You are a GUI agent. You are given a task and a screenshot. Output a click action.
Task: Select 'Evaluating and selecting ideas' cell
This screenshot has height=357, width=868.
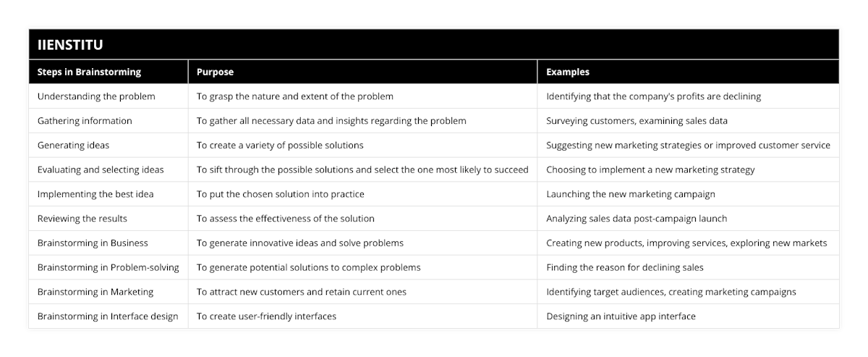tap(101, 169)
